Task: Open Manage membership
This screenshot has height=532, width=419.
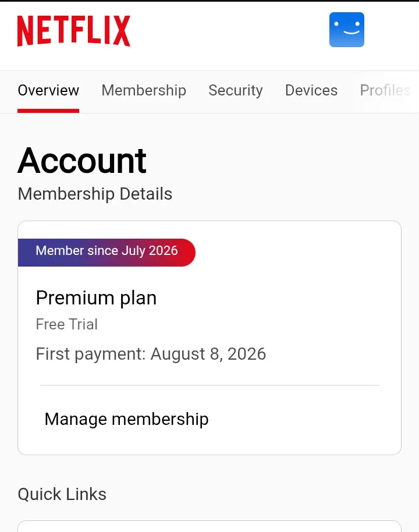Action: pyautogui.click(x=126, y=419)
